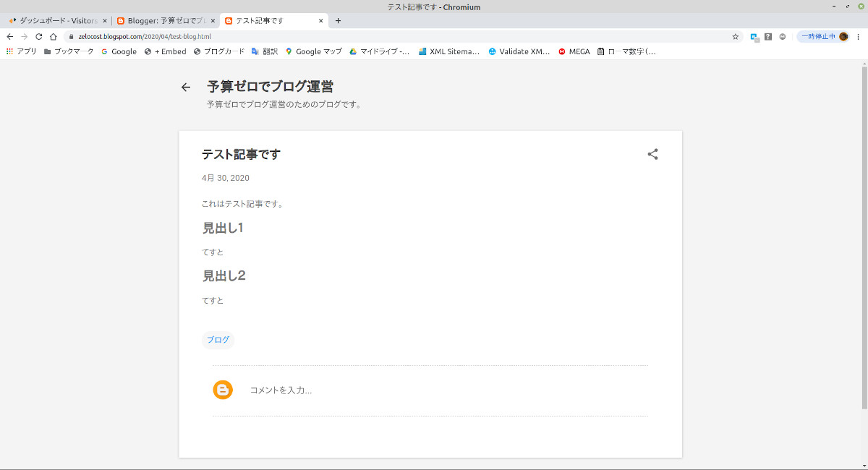This screenshot has height=470, width=868.
Task: Open the + Embed bookmark
Action: 165,51
